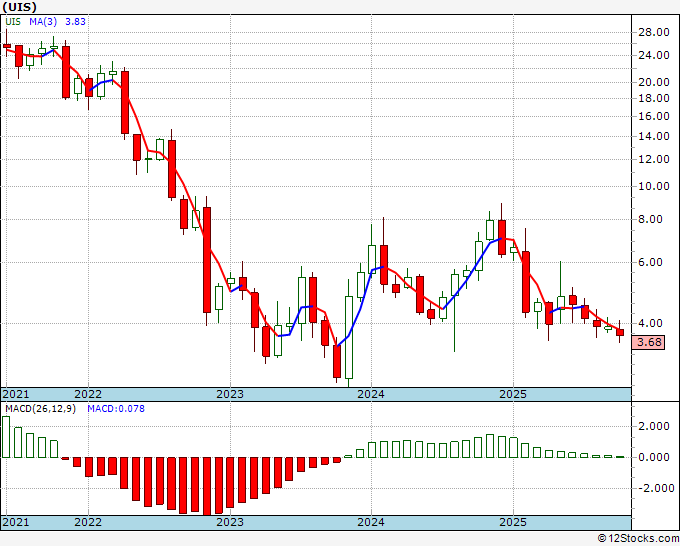
Task: Click 2024 on the MACD timeline
Action: [371, 522]
